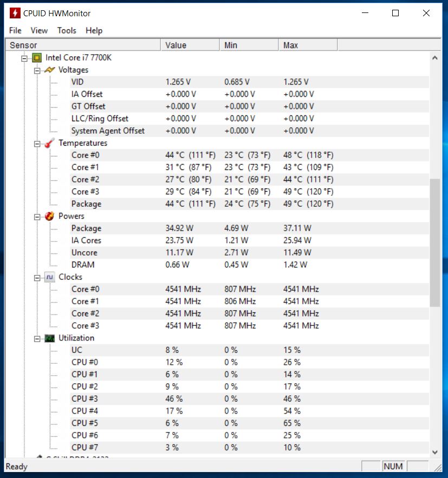Screen dimensions: 448x478
Task: Open the Help menu
Action: pyautogui.click(x=94, y=30)
